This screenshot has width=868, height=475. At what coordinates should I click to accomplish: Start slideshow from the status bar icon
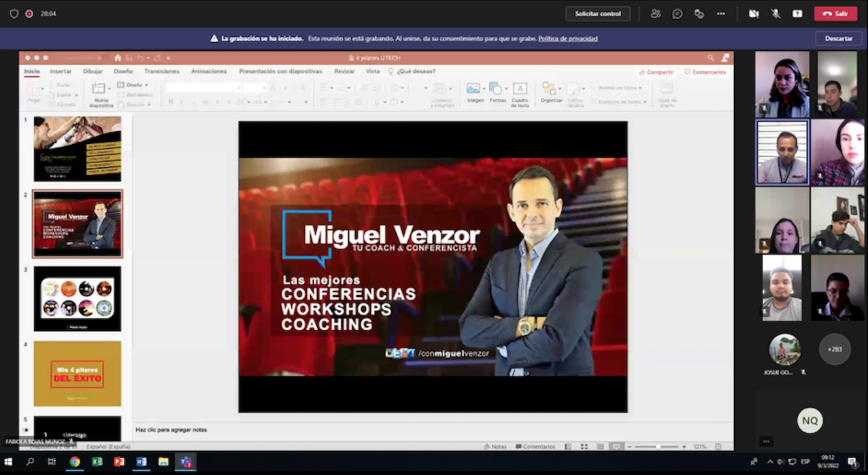[x=616, y=446]
